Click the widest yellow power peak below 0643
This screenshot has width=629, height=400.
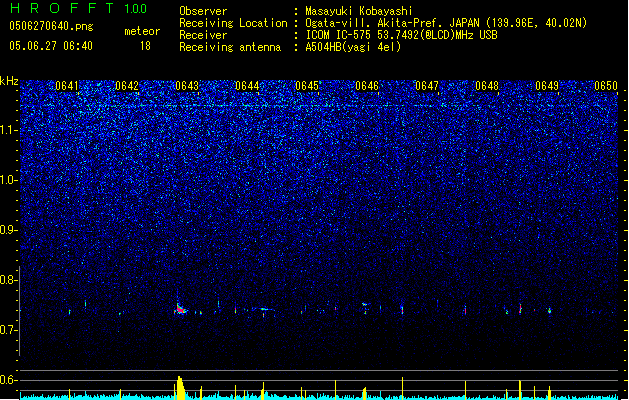pos(180,388)
